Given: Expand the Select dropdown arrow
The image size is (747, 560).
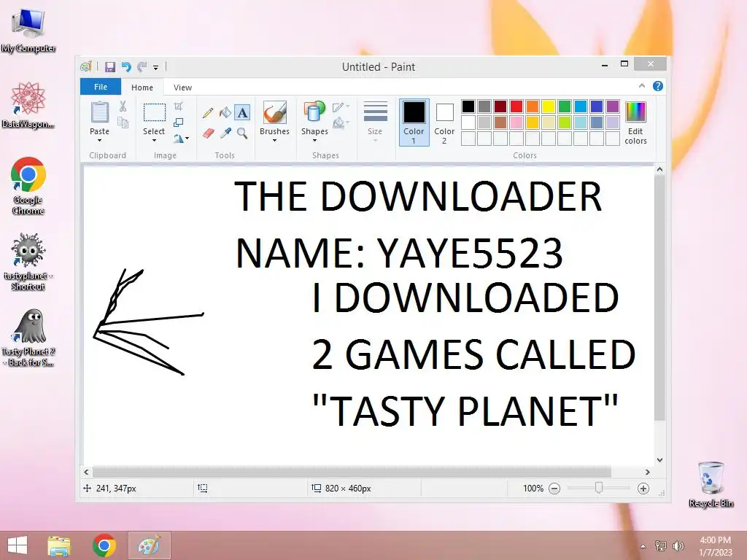Looking at the screenshot, I should click(x=154, y=141).
